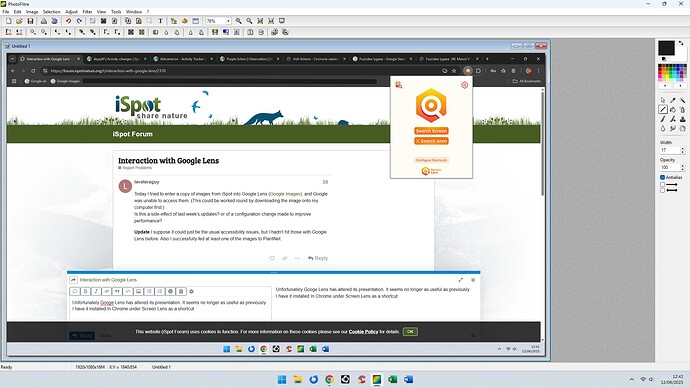Increase the Width value with its up arrow
The width and height of the screenshot is (690, 388).
point(683,148)
